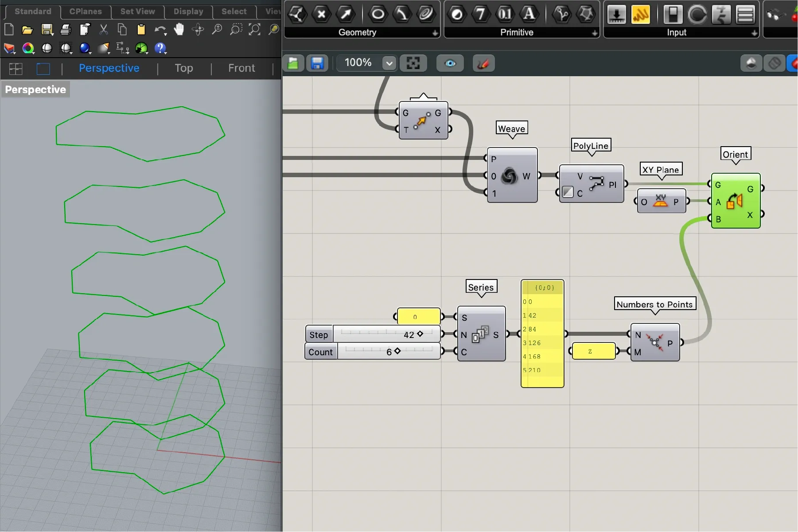798x532 pixels.
Task: Expand the Geometry panel
Action: 435,33
